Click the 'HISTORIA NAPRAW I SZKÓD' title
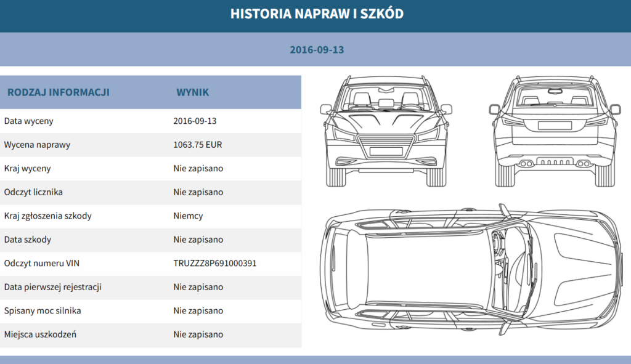The image size is (631, 364). point(317,14)
